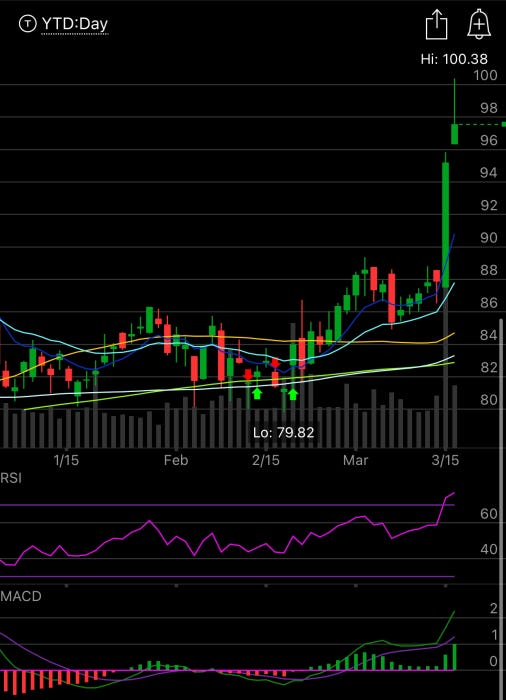Tap the Feb date label
The image size is (506, 700).
(x=176, y=460)
